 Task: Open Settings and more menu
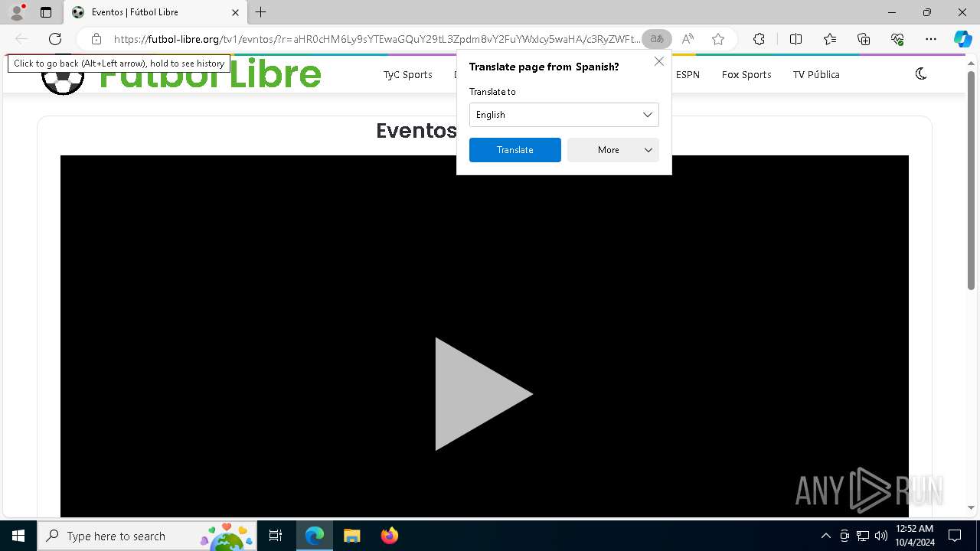[x=931, y=39]
